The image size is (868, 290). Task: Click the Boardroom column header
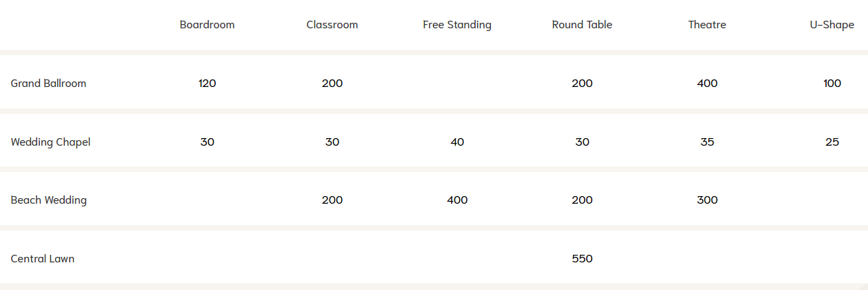207,25
